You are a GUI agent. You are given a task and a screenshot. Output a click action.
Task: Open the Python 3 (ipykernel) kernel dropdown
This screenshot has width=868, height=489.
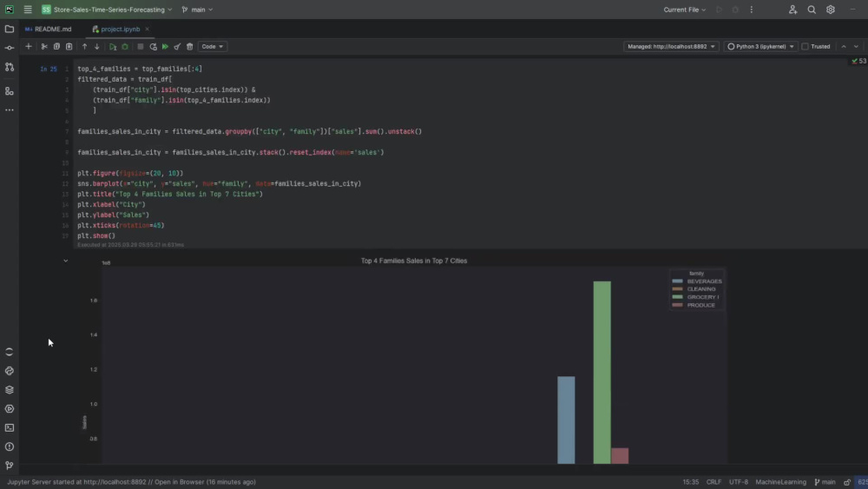point(760,47)
